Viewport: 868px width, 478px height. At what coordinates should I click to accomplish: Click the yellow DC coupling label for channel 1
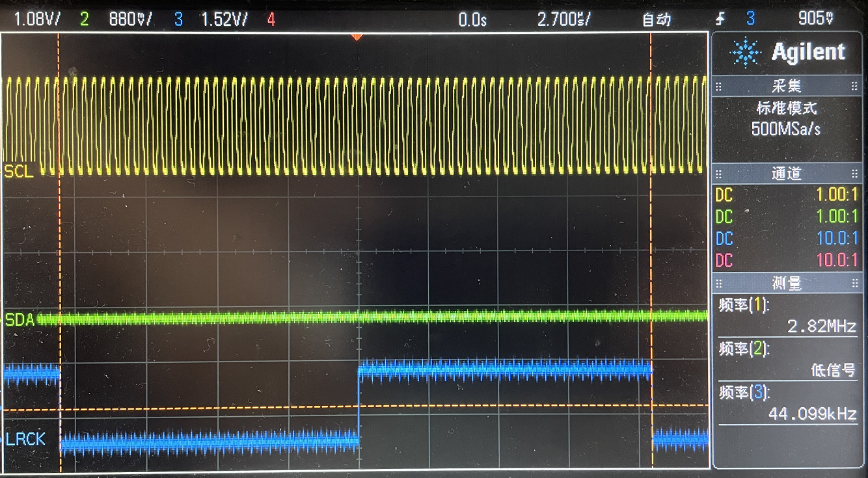724,194
